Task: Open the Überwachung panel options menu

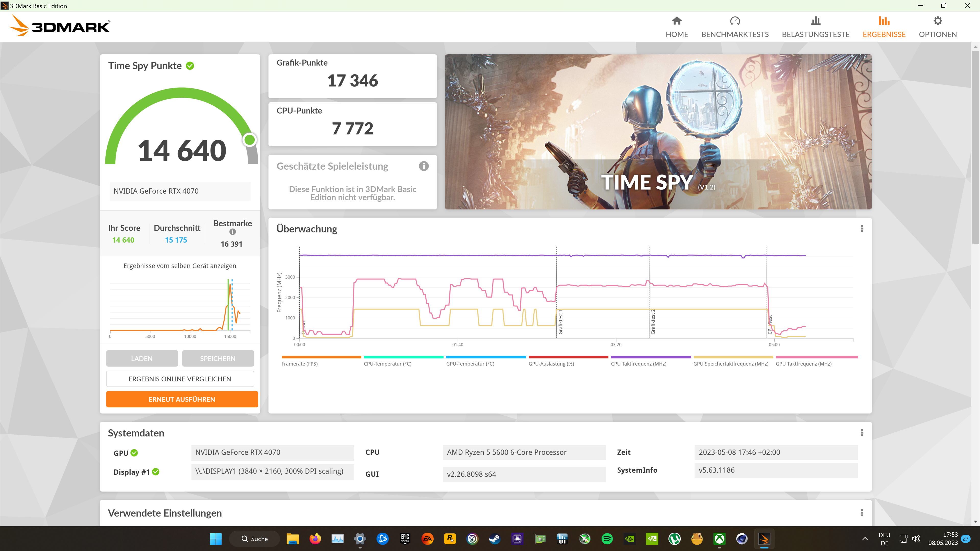Action: point(862,228)
